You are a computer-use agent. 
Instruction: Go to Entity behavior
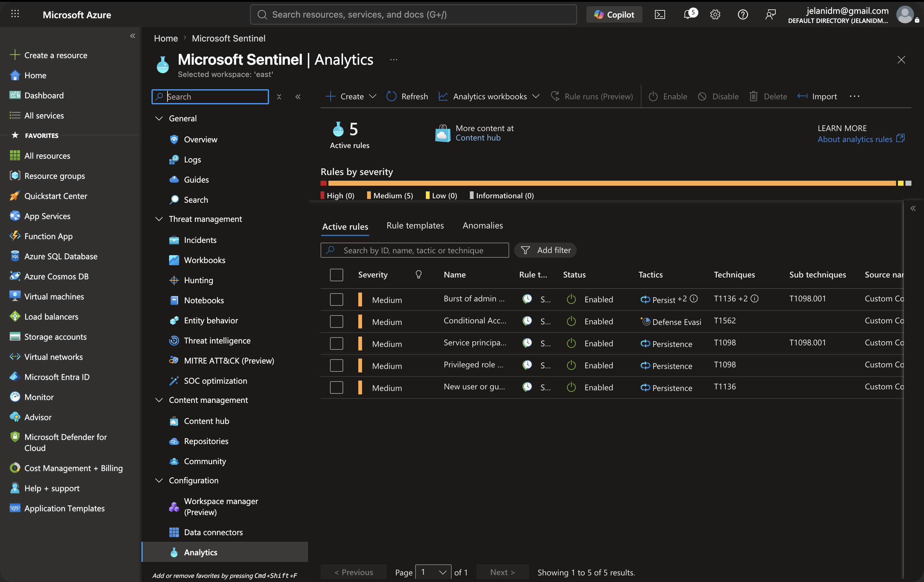coord(211,320)
